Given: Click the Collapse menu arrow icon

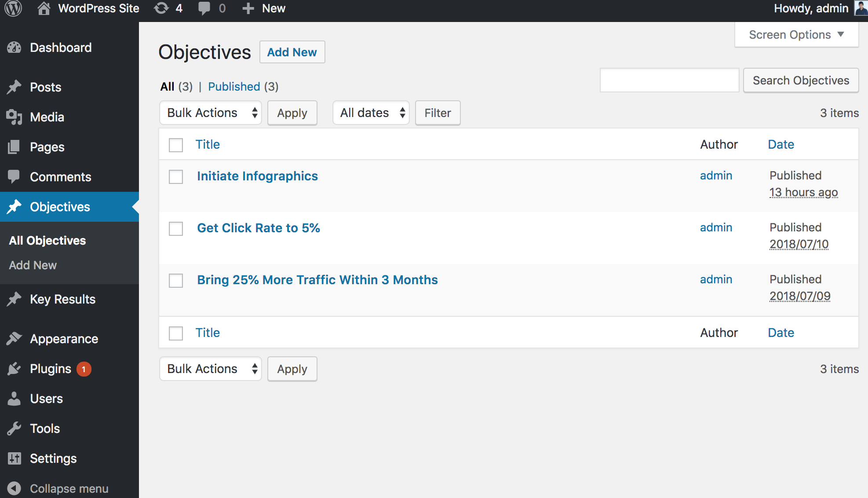Looking at the screenshot, I should (14, 488).
